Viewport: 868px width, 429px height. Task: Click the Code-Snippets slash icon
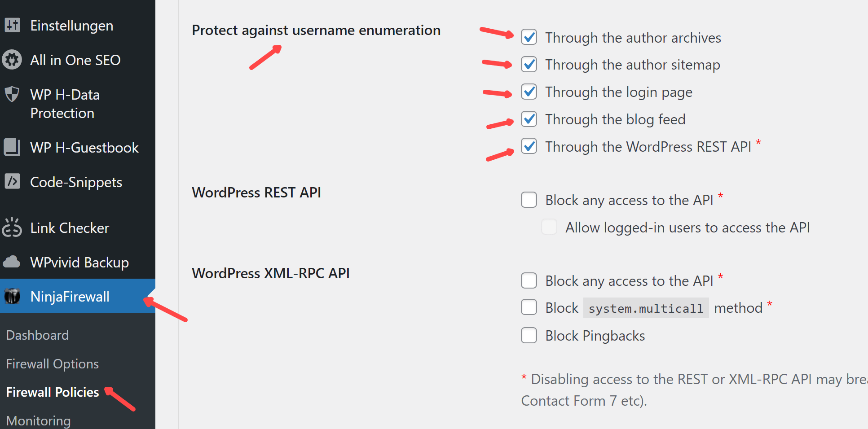click(x=12, y=181)
